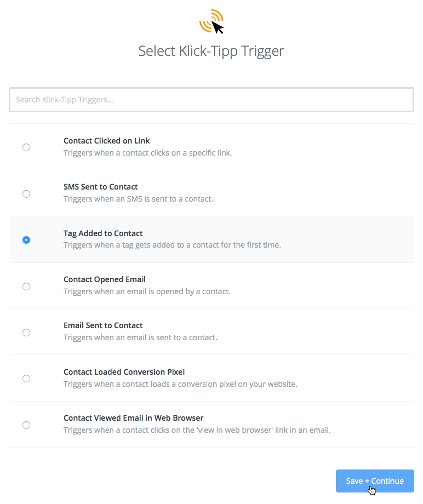
Task: Click the Tag Added to Contact title
Action: pos(103,233)
